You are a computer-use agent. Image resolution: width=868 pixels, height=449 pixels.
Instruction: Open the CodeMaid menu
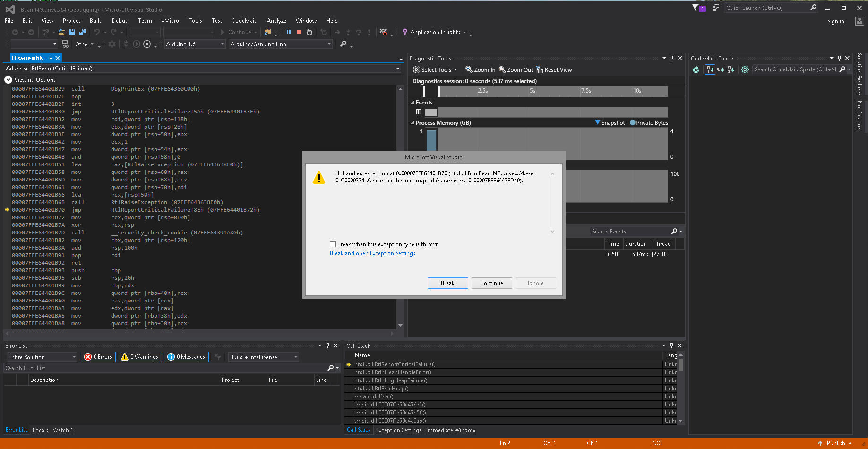coord(244,21)
